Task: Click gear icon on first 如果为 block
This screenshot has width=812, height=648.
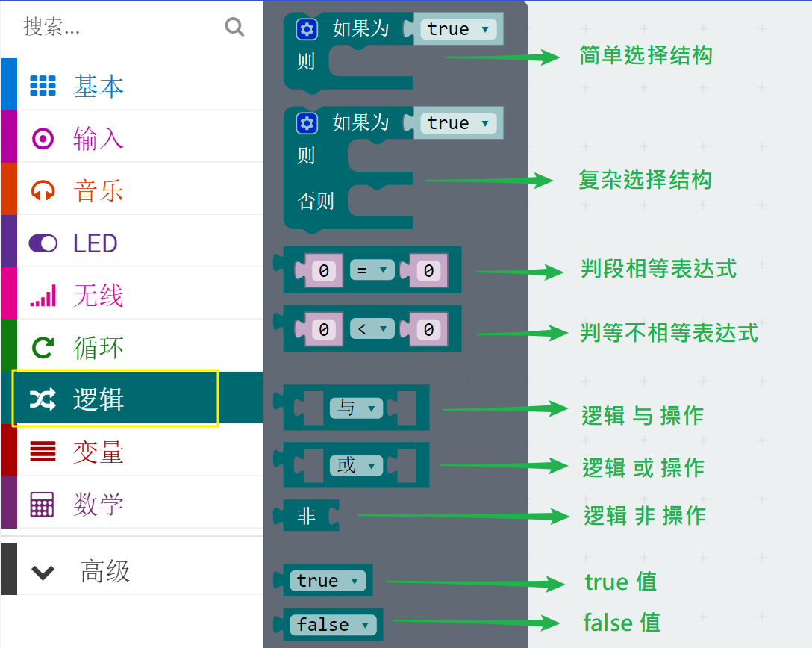Action: point(307,30)
